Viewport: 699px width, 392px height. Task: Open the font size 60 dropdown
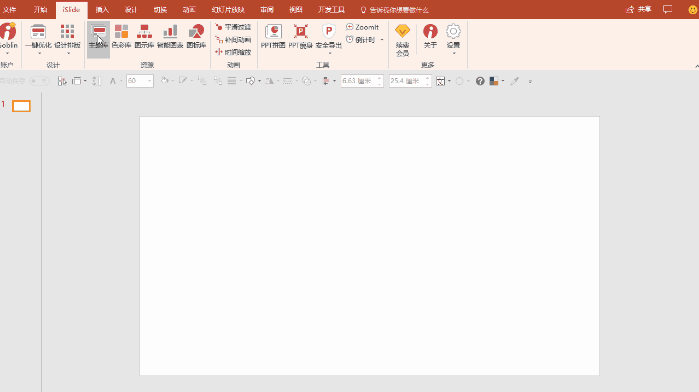(x=149, y=81)
